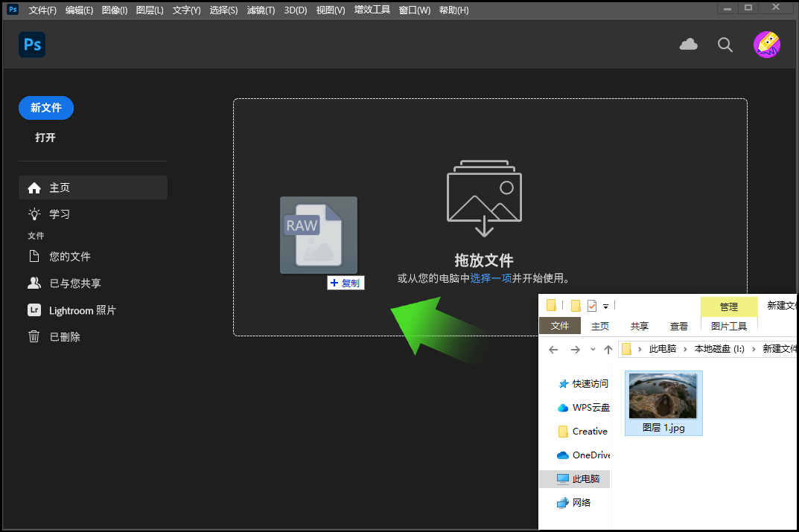The image size is (799, 532).
Task: Click the Photoshop home logo icon
Action: click(x=32, y=45)
